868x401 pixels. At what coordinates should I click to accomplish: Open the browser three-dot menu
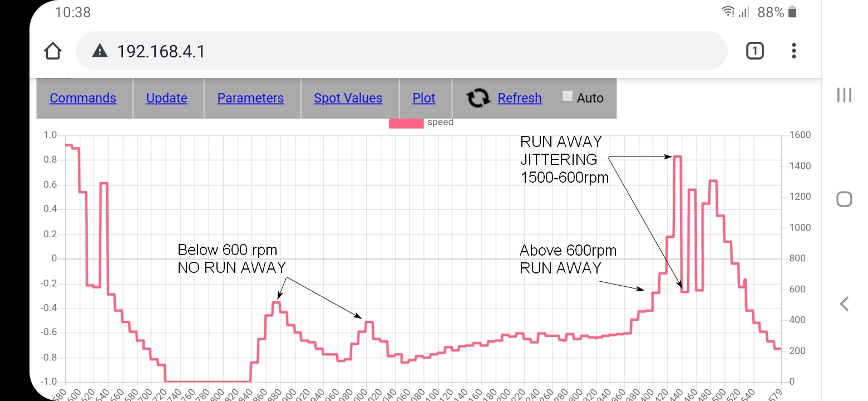(793, 51)
